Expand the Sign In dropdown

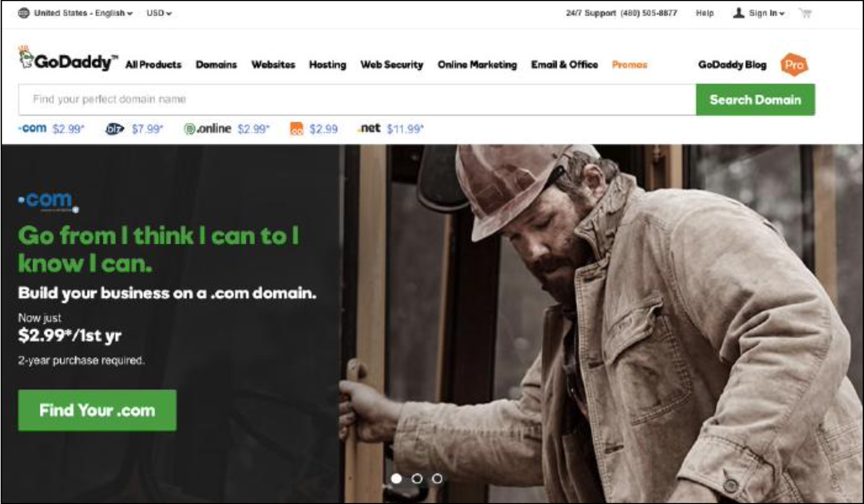(766, 13)
